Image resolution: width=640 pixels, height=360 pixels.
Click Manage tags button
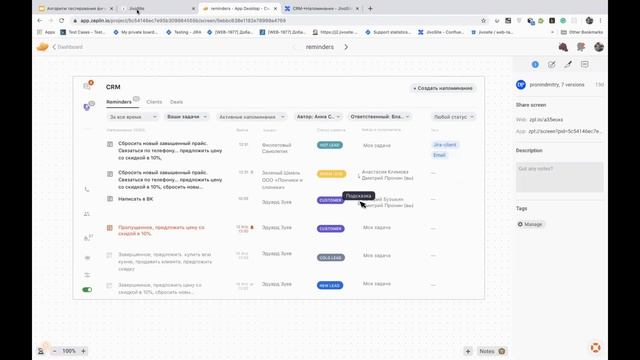(530, 224)
